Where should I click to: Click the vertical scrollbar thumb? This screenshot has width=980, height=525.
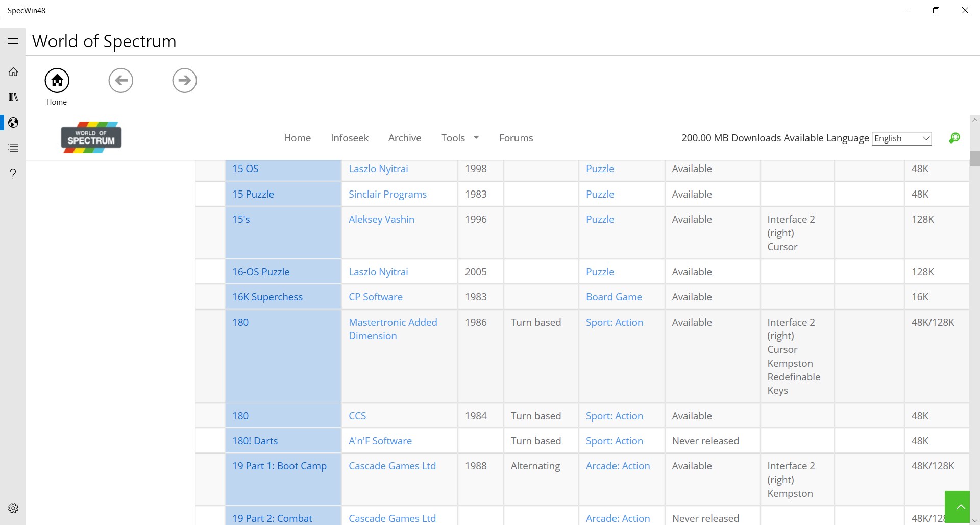coord(975,158)
